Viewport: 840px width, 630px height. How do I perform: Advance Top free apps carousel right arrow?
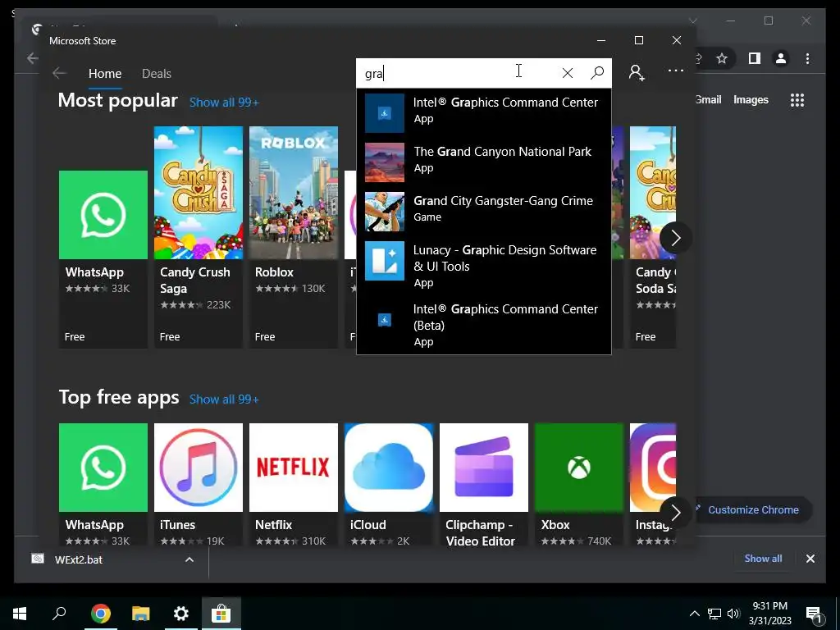pyautogui.click(x=676, y=513)
